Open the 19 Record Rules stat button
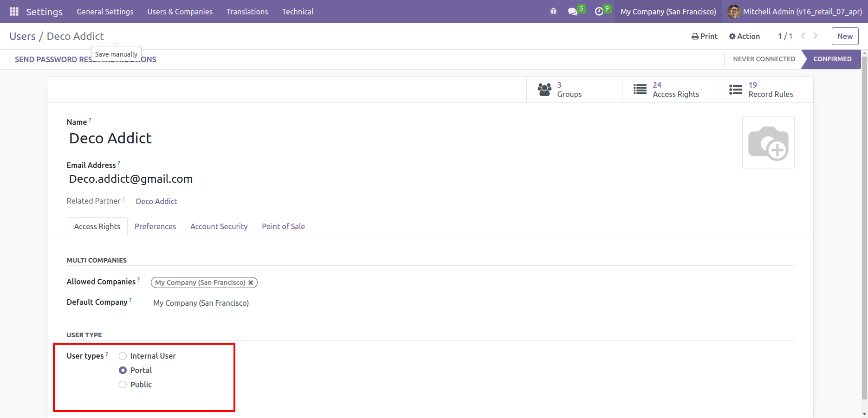 pyautogui.click(x=765, y=90)
